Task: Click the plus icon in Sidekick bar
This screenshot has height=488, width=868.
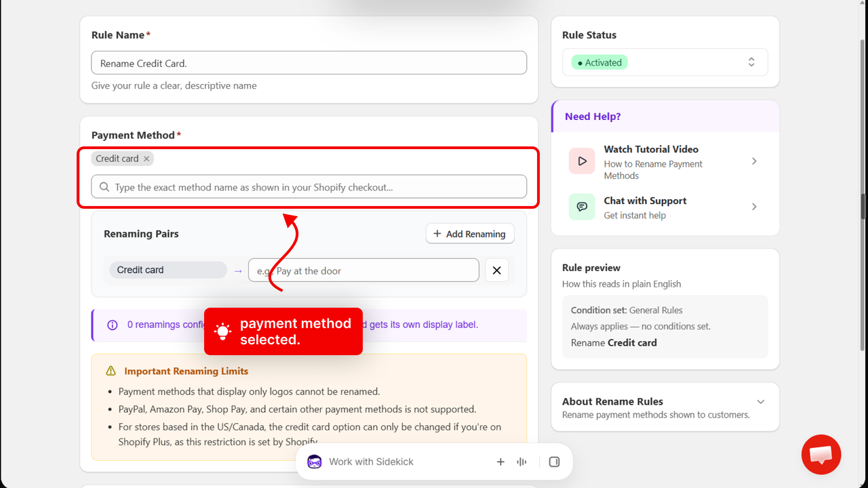Action: click(500, 462)
